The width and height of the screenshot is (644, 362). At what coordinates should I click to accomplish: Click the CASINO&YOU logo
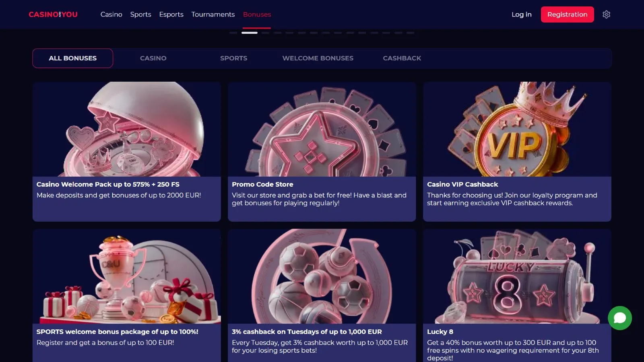coord(53,14)
